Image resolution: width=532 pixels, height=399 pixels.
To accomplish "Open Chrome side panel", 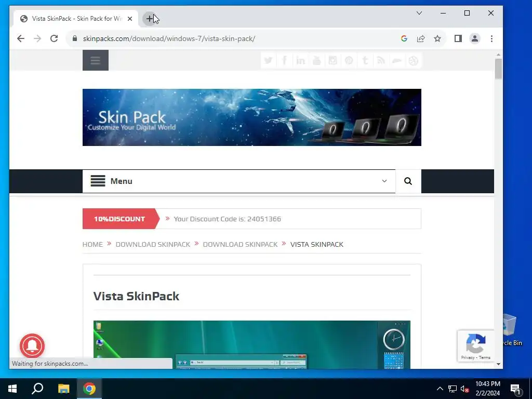I will pos(458,38).
